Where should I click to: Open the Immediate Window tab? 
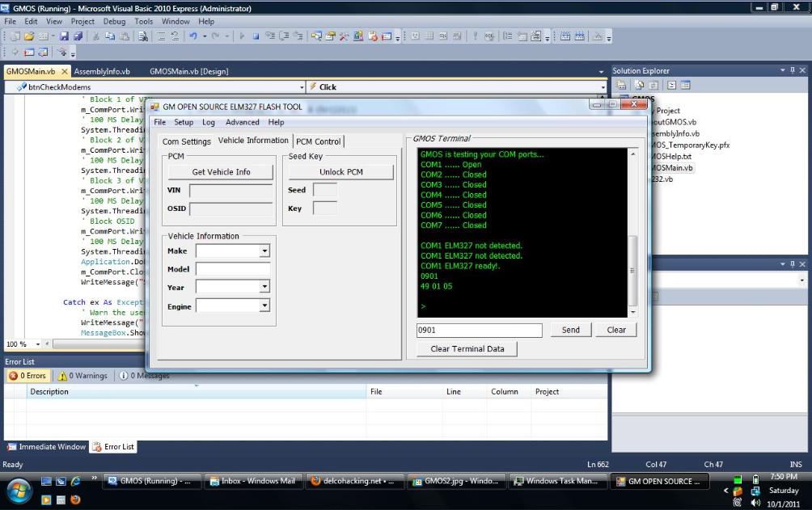click(x=47, y=447)
